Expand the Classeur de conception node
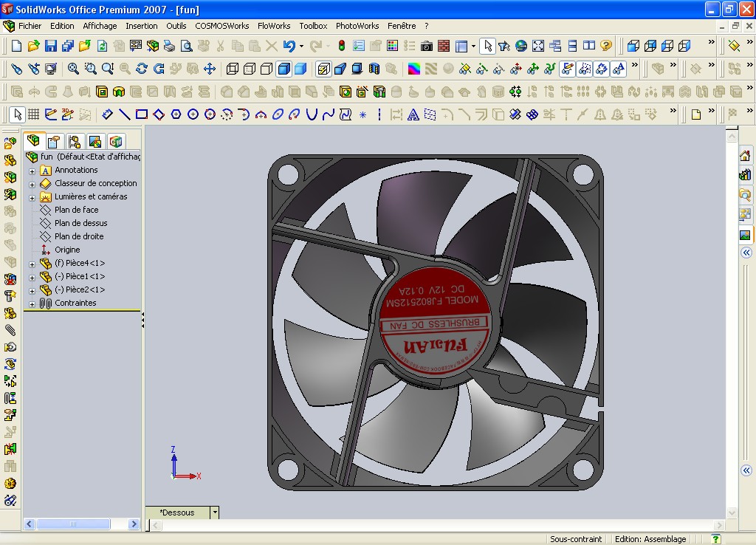The width and height of the screenshot is (756, 545). [x=32, y=185]
